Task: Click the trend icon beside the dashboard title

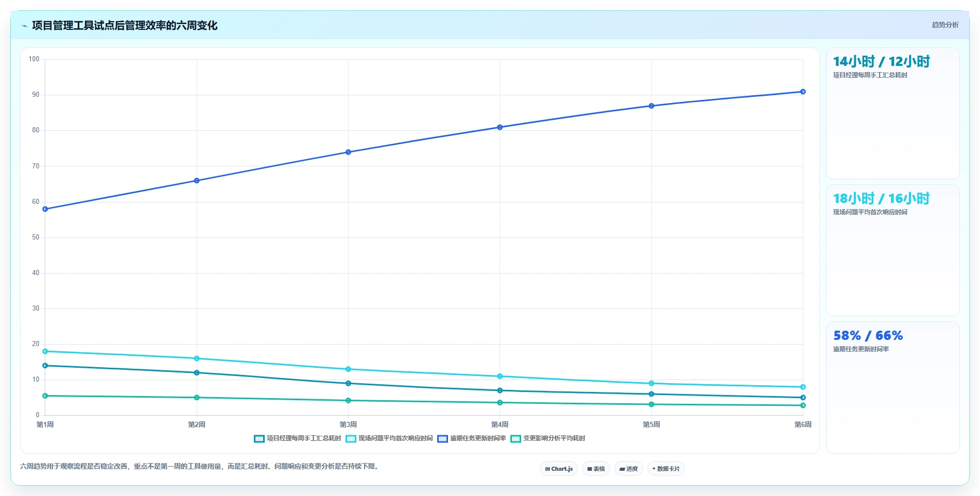Action: (24, 26)
